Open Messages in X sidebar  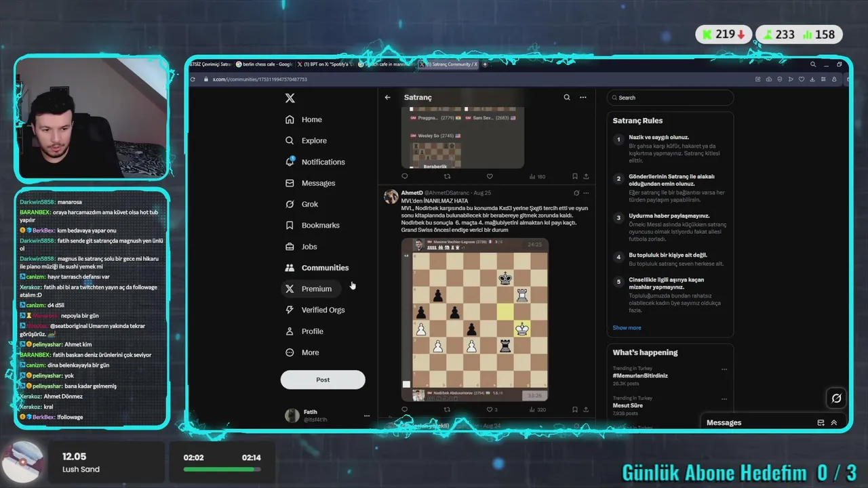[x=311, y=183]
